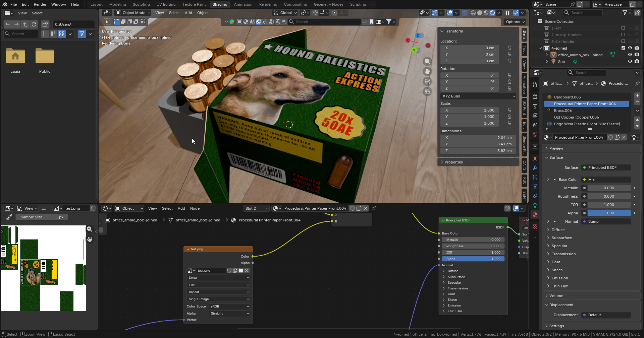
Task: Select the eyedropper sample tool
Action: (x=9, y=217)
